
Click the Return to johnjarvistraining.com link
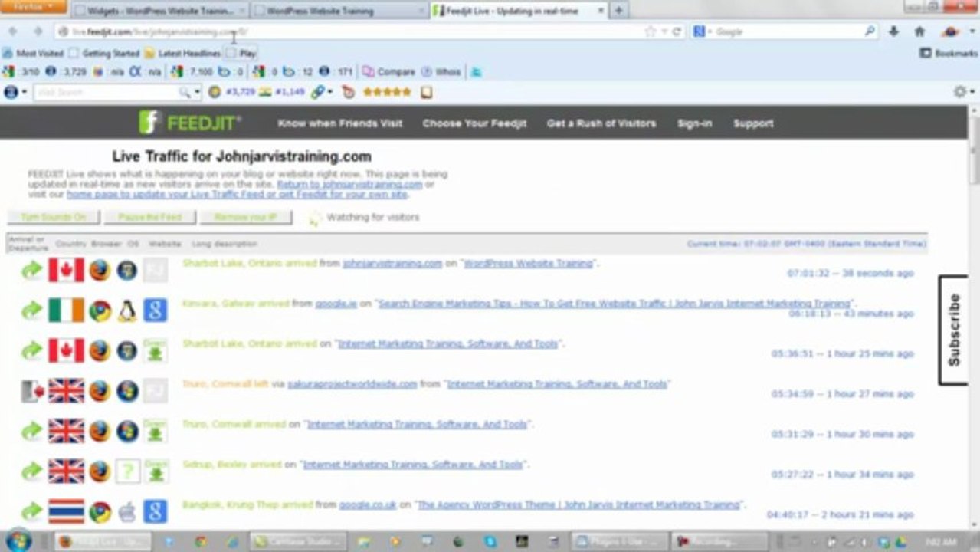[x=350, y=184]
